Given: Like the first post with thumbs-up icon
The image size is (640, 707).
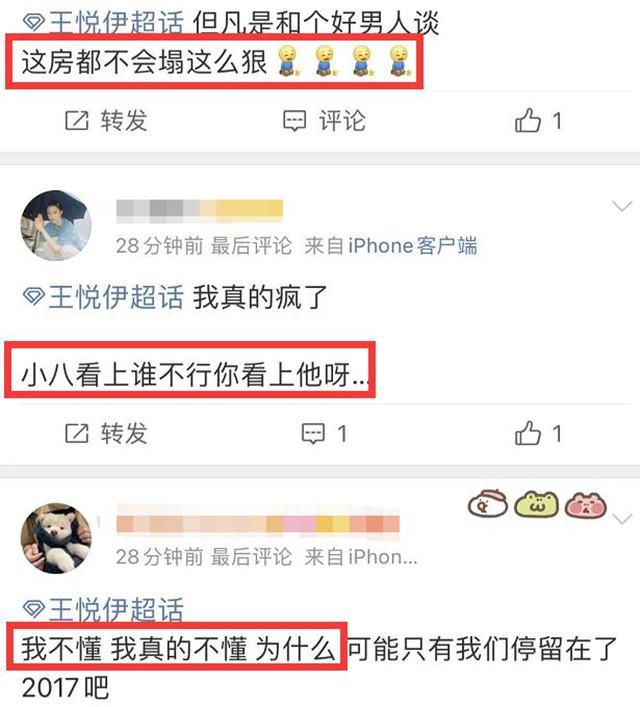Looking at the screenshot, I should point(528,120).
